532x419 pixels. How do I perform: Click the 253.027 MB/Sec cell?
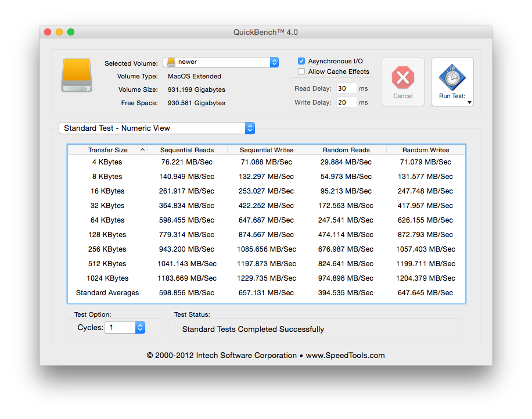coord(266,191)
